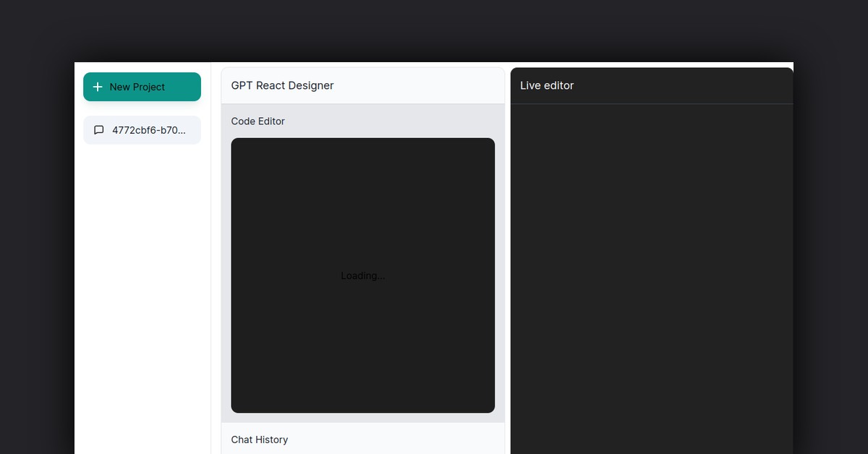Click the speech bubble on the 4772cbf6 session
The height and width of the screenshot is (454, 868).
click(x=99, y=129)
